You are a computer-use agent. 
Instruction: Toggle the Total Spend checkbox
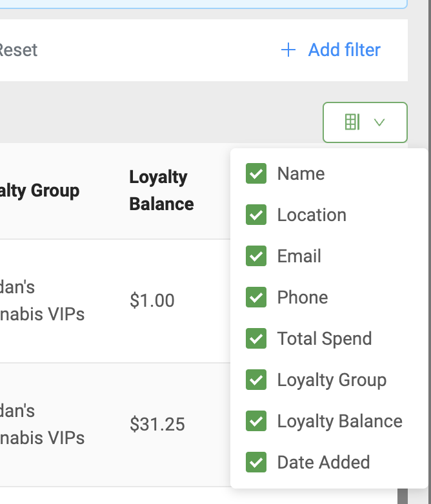tap(256, 339)
